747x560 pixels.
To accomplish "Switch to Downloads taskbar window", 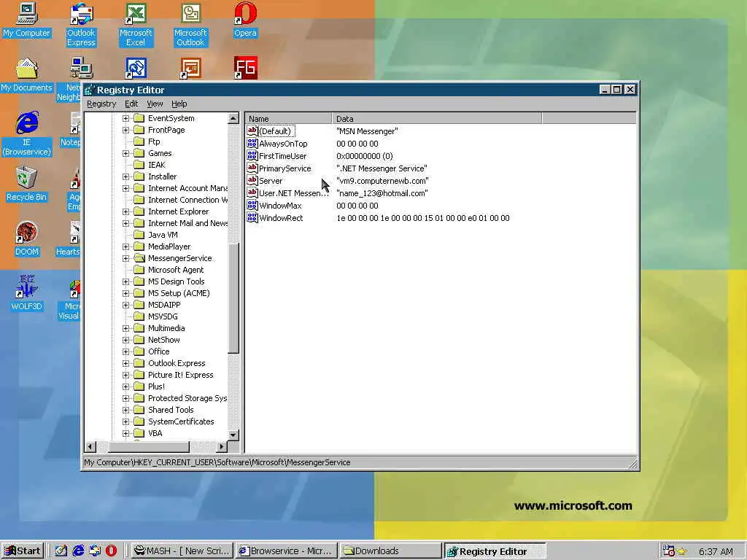I will click(x=391, y=551).
